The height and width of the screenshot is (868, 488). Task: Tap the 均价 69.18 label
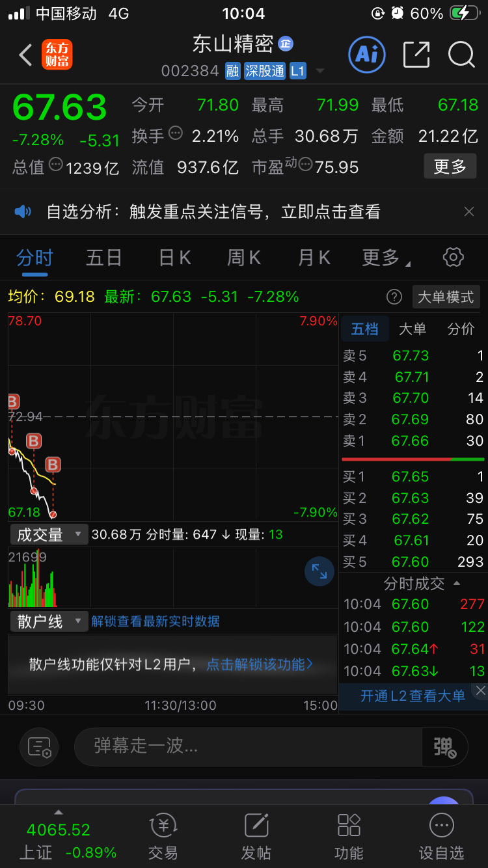coord(51,297)
